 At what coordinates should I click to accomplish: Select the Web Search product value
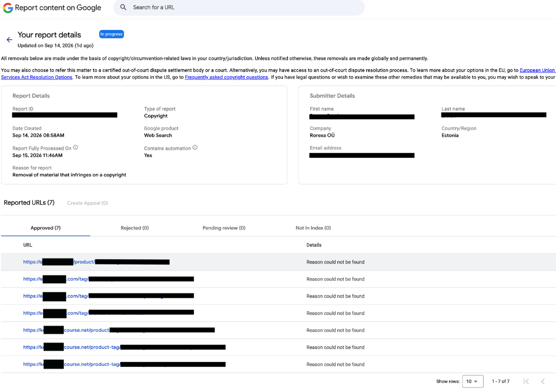click(x=158, y=135)
